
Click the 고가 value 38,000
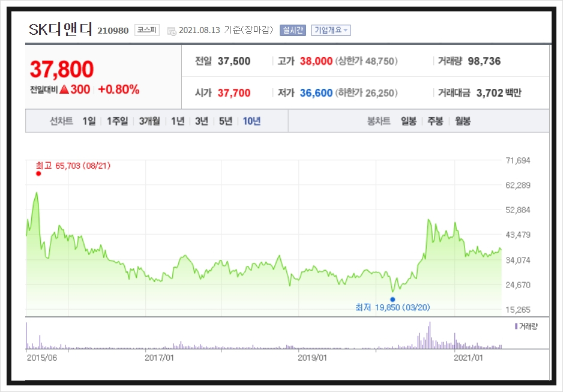pyautogui.click(x=316, y=61)
